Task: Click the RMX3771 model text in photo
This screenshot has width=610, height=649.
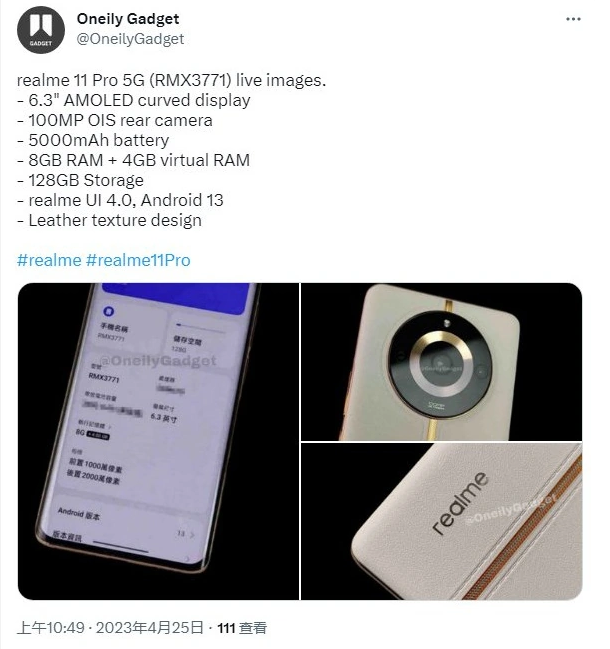Action: pos(104,377)
